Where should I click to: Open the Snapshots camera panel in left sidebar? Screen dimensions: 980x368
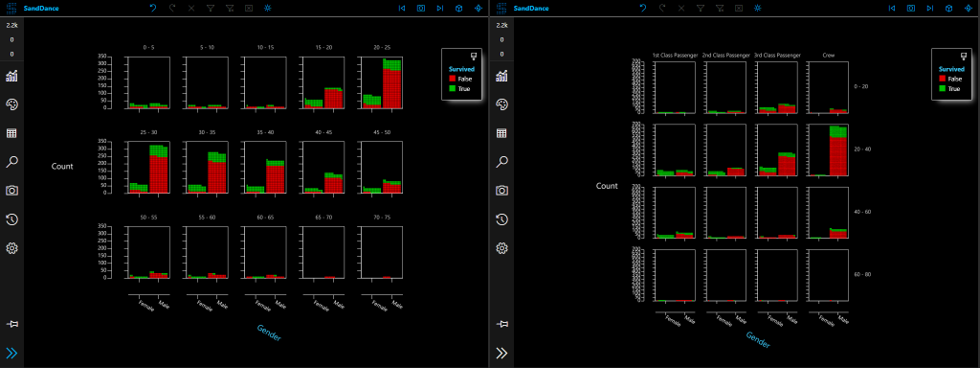click(11, 191)
